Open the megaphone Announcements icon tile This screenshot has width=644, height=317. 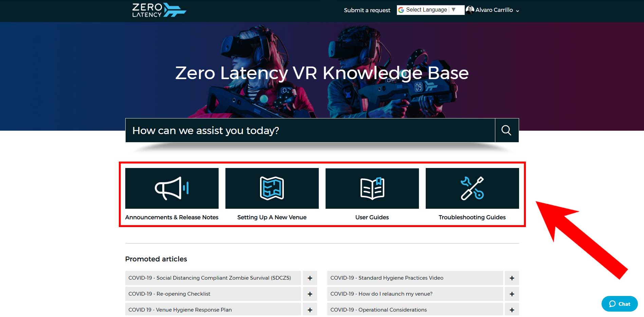172,188
